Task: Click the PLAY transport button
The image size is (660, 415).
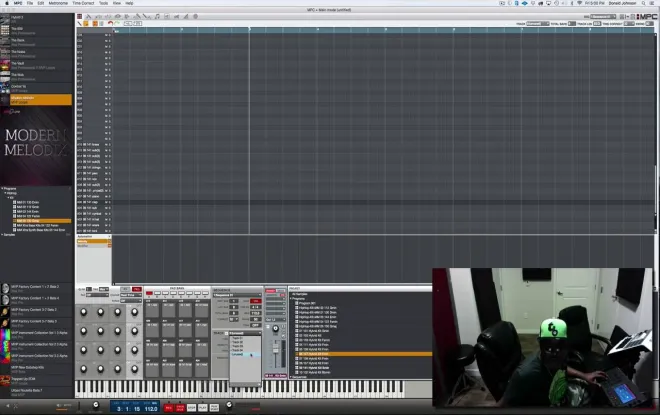Action: pyautogui.click(x=202, y=407)
